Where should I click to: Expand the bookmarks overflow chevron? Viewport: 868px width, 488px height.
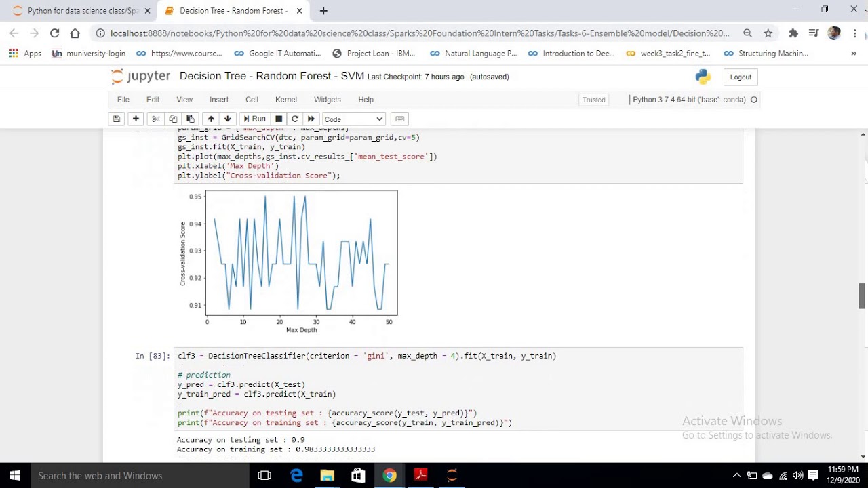point(854,53)
